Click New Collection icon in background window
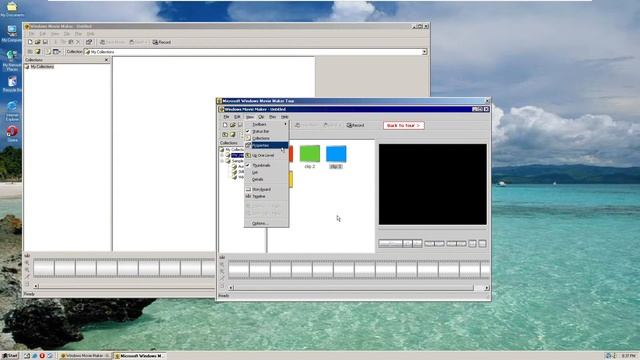 point(38,52)
